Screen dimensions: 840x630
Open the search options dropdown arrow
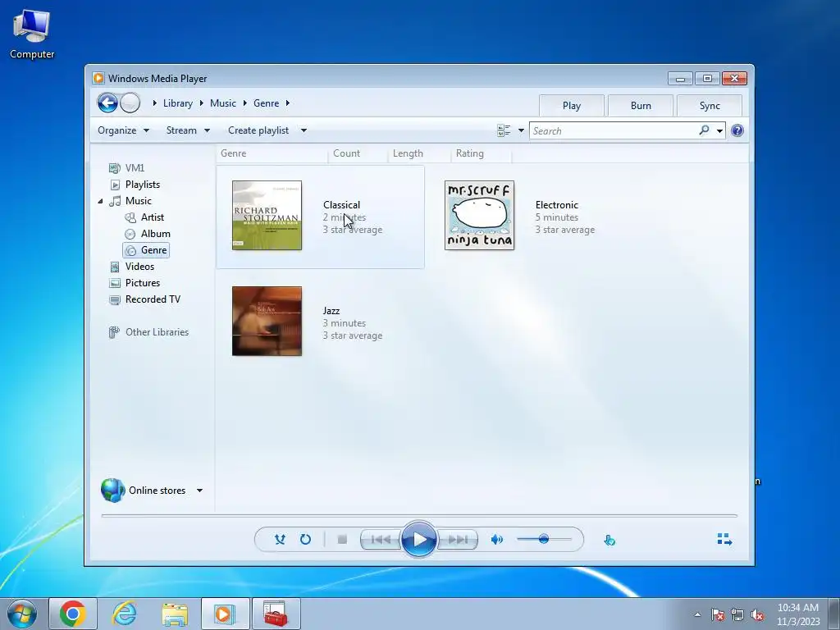point(719,130)
